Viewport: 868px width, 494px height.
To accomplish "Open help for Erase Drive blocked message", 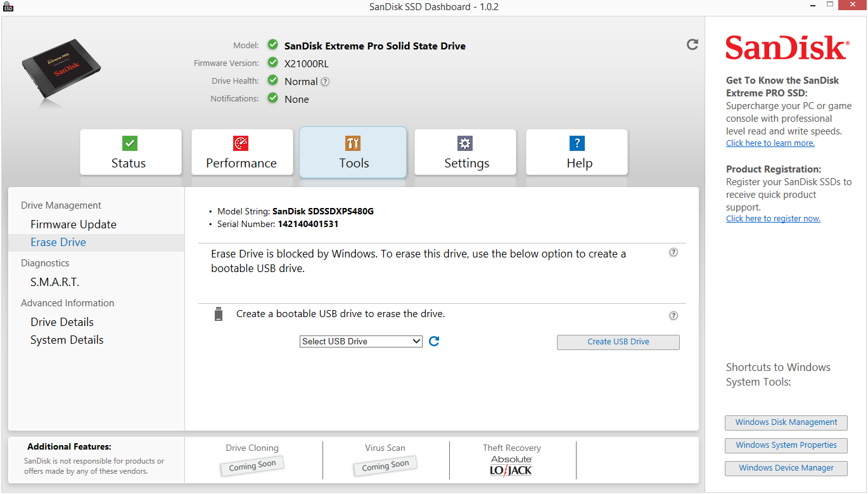I will tap(673, 252).
